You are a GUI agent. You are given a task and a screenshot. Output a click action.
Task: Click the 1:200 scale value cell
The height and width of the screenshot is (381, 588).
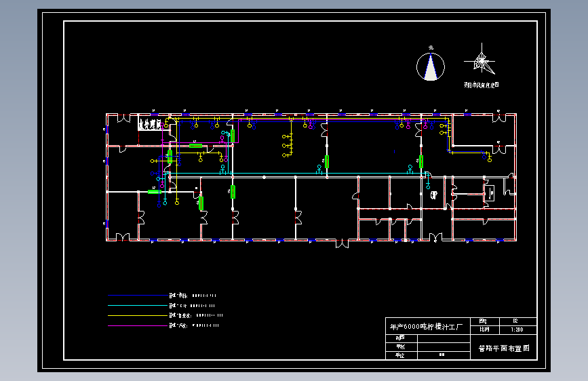517,330
